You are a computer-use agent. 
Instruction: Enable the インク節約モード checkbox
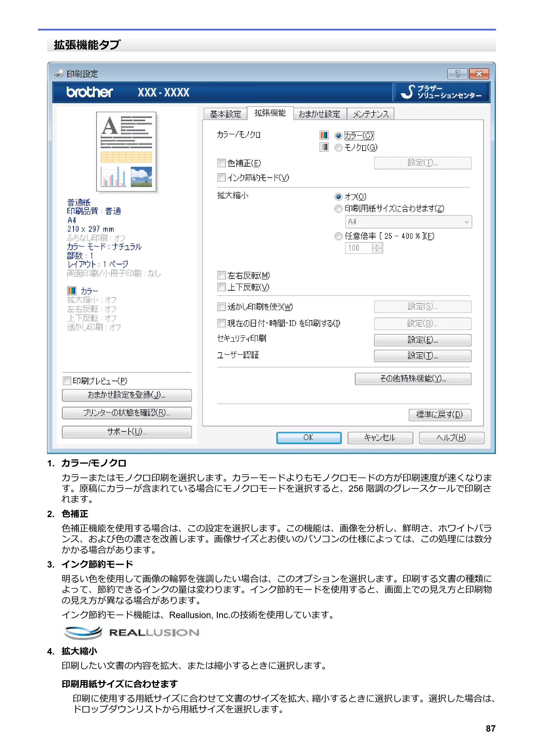click(221, 177)
